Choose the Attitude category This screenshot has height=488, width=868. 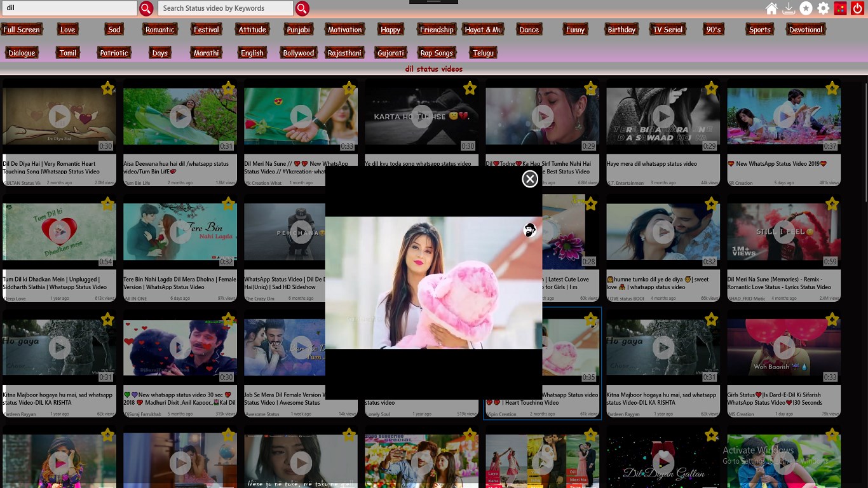pos(252,30)
